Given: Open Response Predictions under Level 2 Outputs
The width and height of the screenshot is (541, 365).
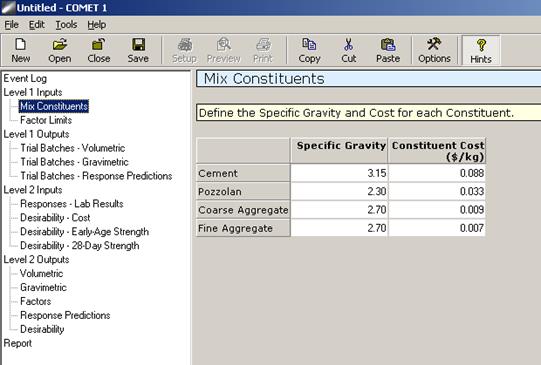Looking at the screenshot, I should point(65,315).
